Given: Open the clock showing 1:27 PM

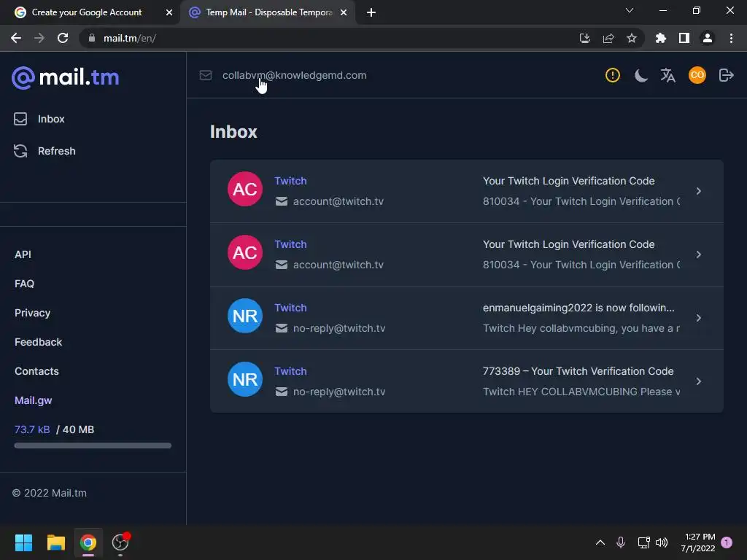Looking at the screenshot, I should [698, 542].
